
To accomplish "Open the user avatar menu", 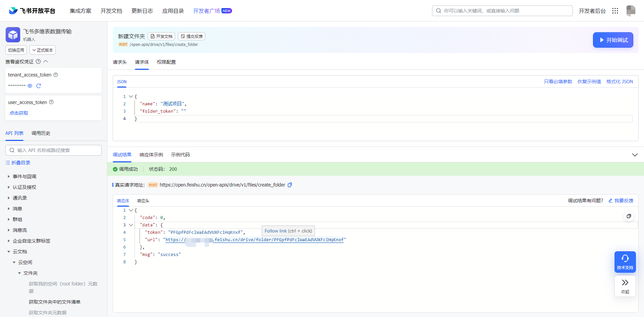I will pos(631,11).
